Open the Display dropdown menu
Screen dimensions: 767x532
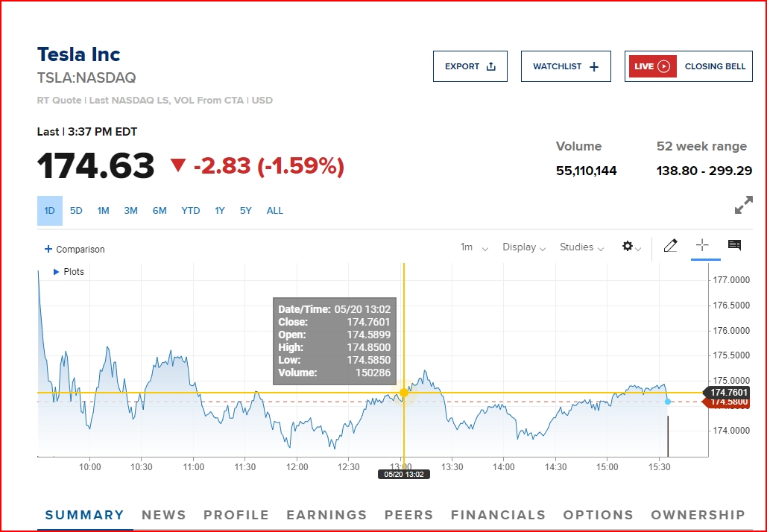[524, 247]
